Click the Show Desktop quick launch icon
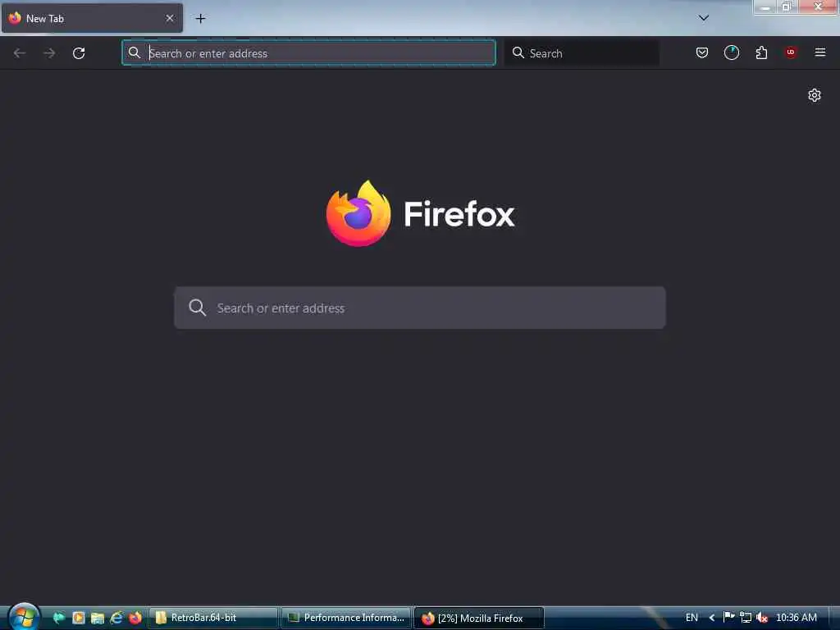840x630 pixels. [59, 618]
